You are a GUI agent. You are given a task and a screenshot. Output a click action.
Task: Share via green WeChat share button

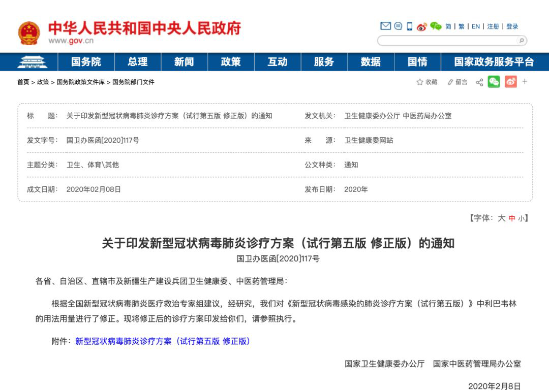494,82
